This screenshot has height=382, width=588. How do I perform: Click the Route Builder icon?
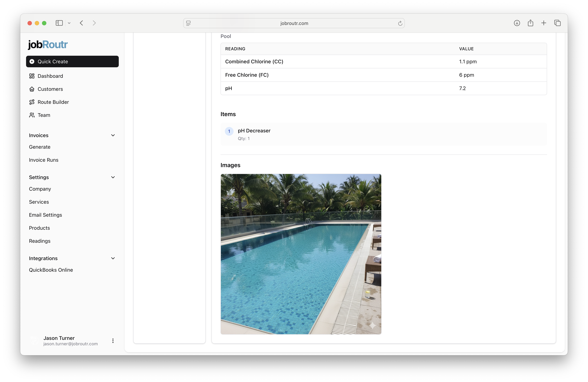coord(32,102)
